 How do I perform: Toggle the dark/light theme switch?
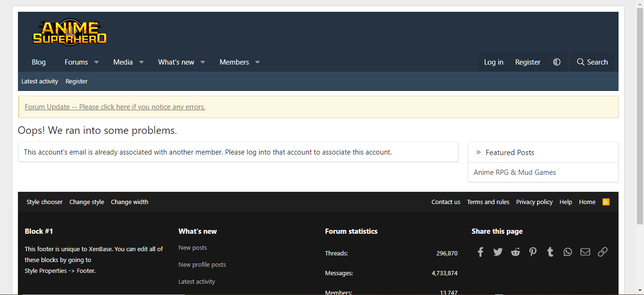tap(557, 62)
